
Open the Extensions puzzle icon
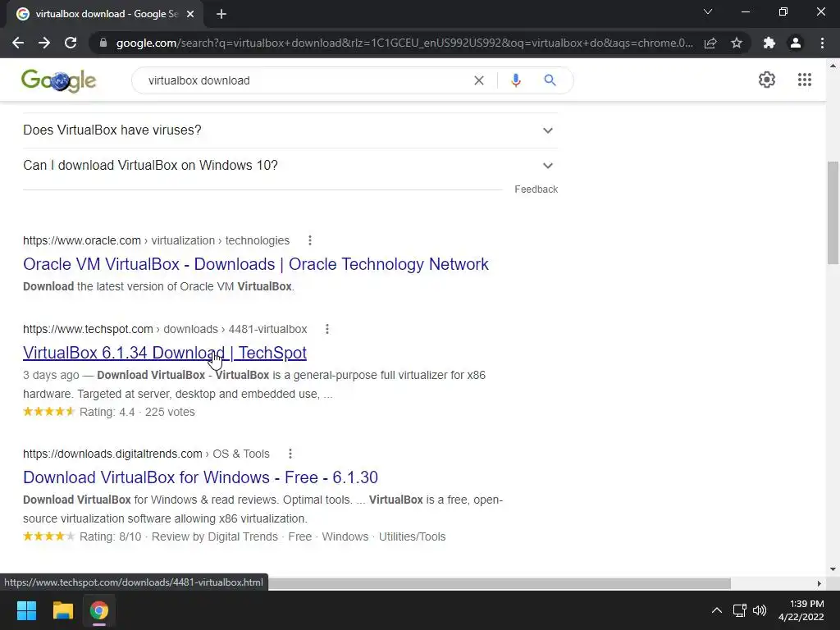pyautogui.click(x=769, y=43)
